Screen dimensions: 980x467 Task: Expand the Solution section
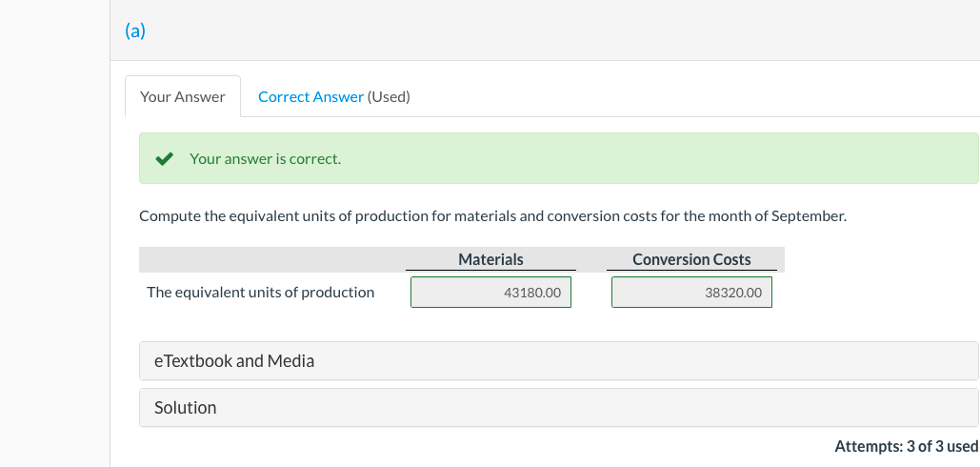coord(558,408)
